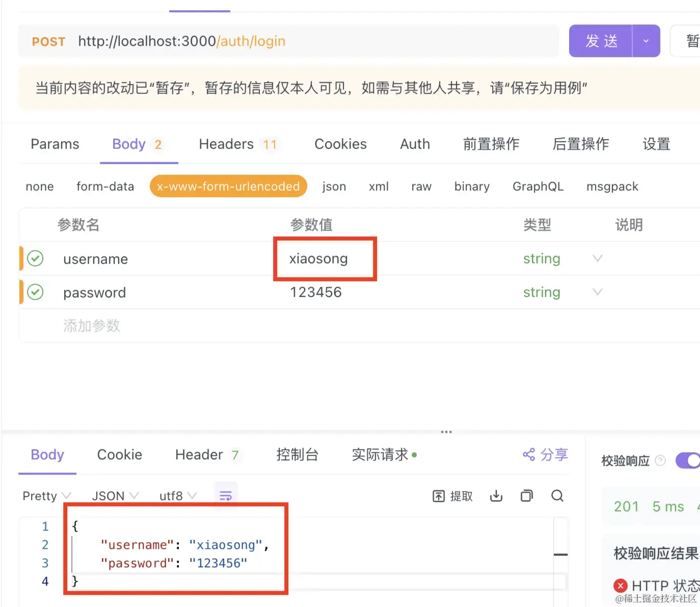
Task: Toggle the 校验响应 switch
Action: pos(688,460)
